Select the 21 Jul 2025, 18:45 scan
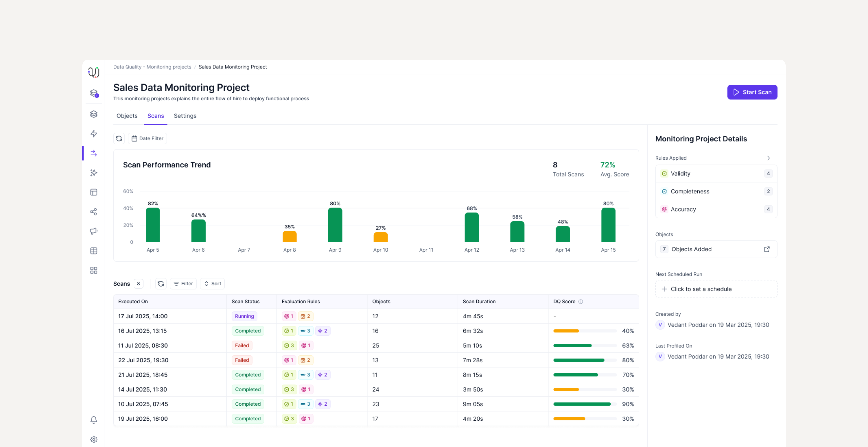The height and width of the screenshot is (447, 868). 376,375
